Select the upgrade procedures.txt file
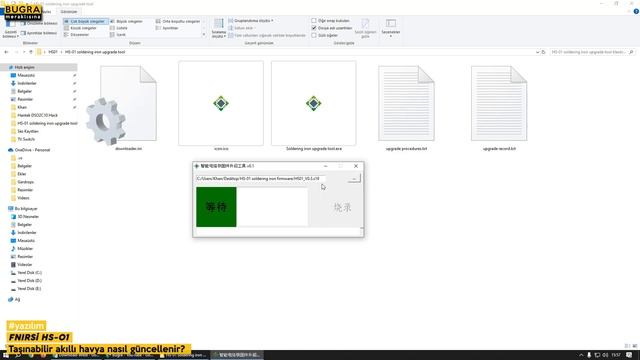Image resolution: width=640 pixels, height=360 pixels. click(x=406, y=103)
